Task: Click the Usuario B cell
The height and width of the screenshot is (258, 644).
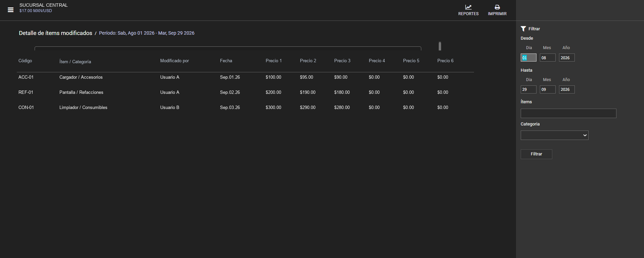Action: [170, 108]
